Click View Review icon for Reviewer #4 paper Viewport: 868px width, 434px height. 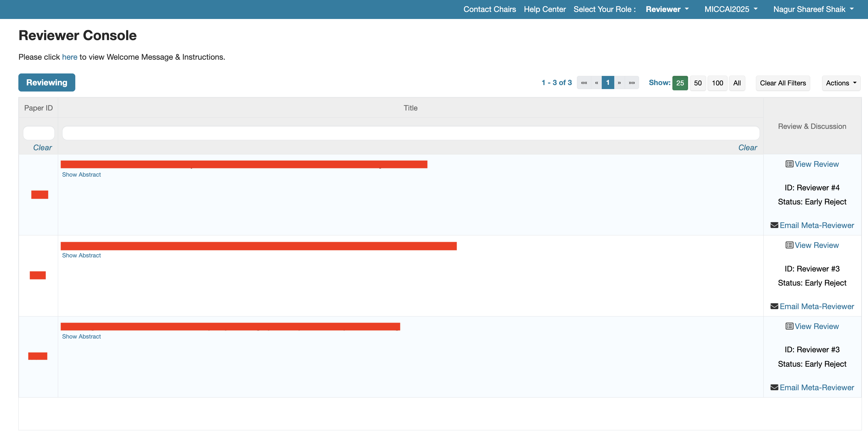pyautogui.click(x=789, y=164)
